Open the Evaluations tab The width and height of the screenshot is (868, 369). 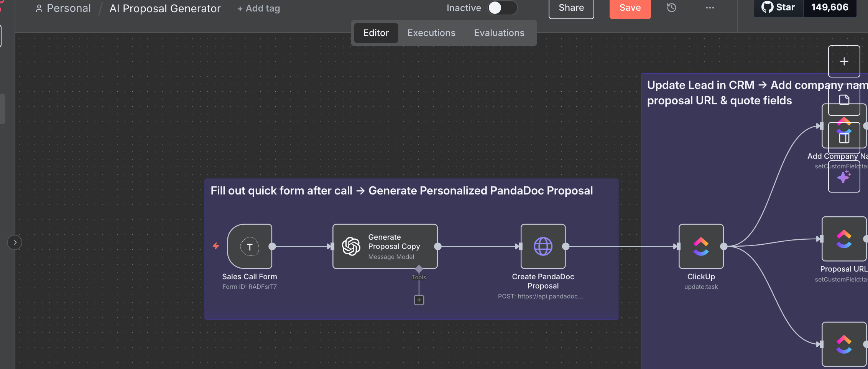499,33
